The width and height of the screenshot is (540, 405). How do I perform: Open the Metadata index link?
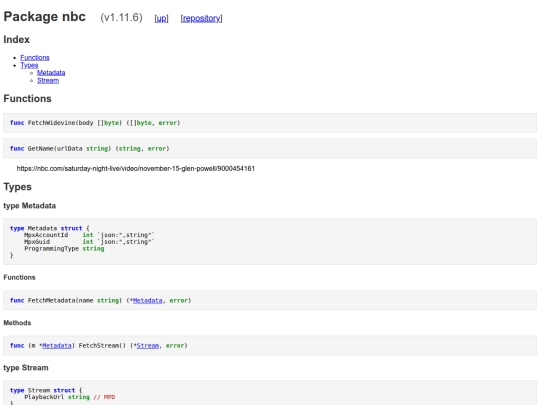coord(51,73)
